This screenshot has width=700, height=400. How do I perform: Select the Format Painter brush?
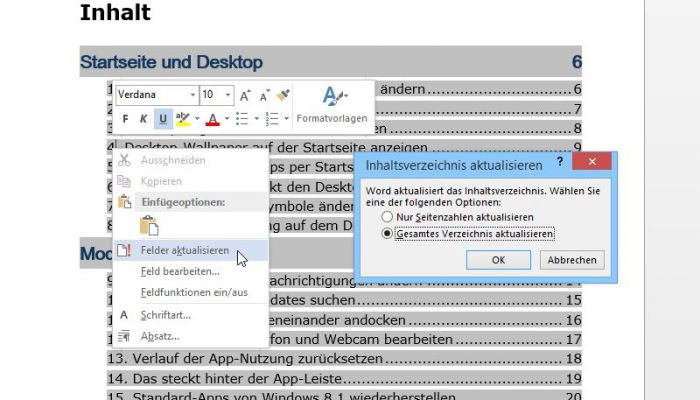pos(283,95)
